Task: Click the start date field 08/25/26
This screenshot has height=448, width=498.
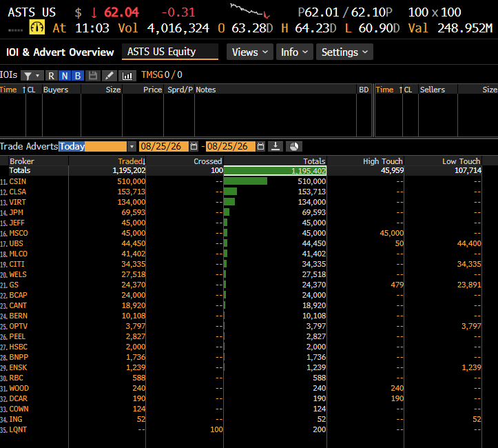Action: (x=163, y=146)
